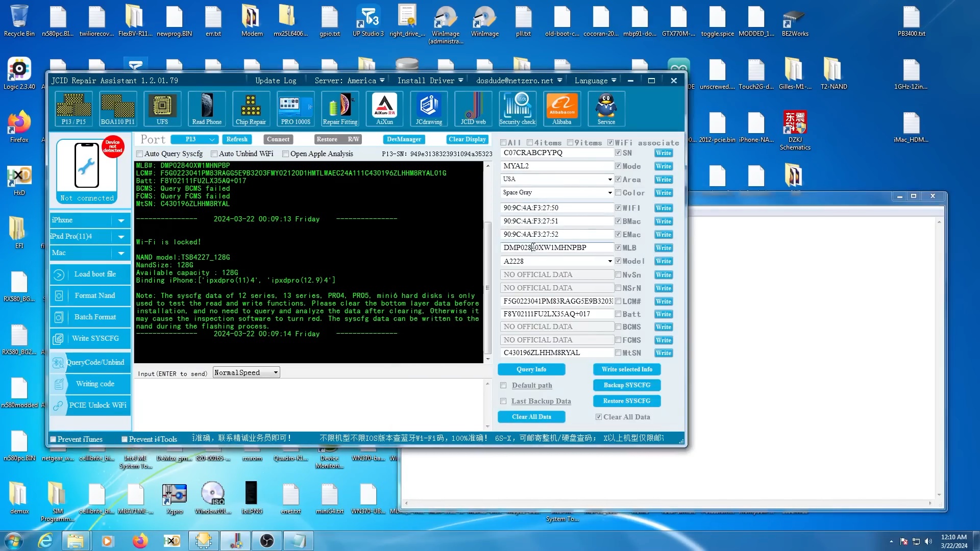
Task: Click the Write SYSCFG sidebar button
Action: click(x=90, y=339)
